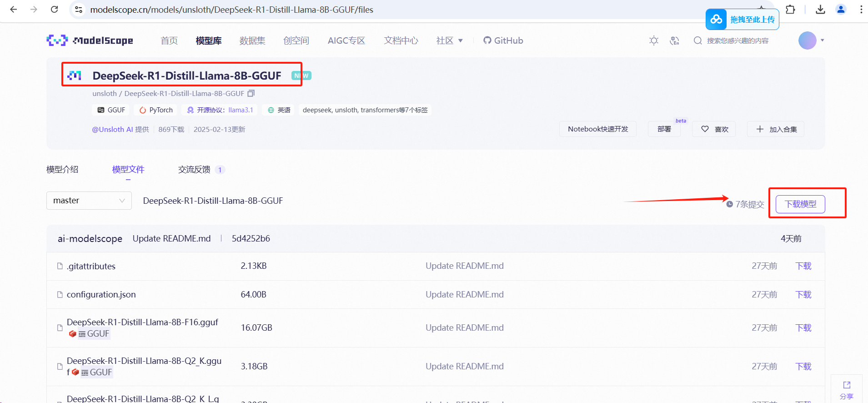Go back with the browser back arrow
This screenshot has width=868, height=403.
(14, 9)
